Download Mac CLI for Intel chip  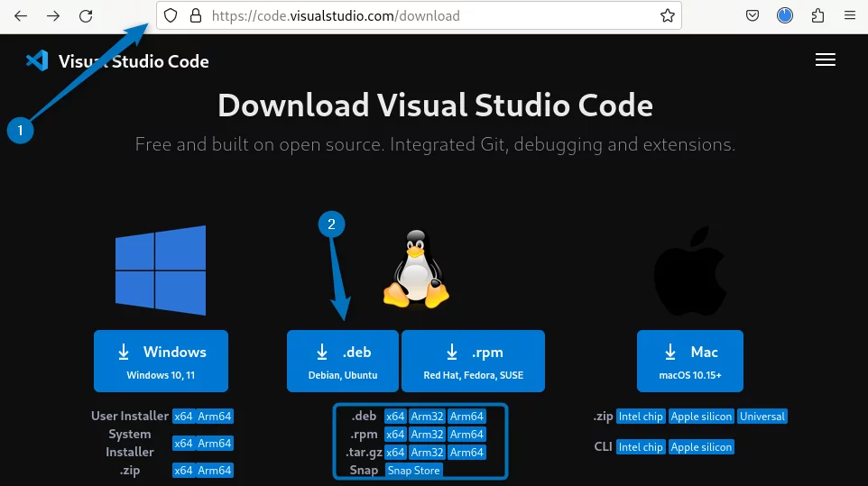tap(641, 446)
